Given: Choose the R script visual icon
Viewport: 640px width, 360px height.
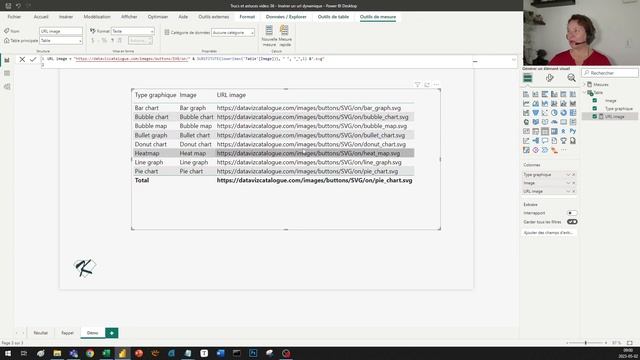Looking at the screenshot, I should click(564, 131).
